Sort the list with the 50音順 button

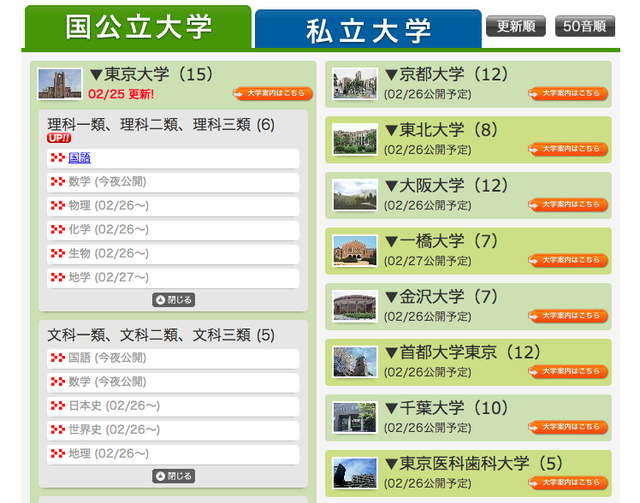[585, 26]
